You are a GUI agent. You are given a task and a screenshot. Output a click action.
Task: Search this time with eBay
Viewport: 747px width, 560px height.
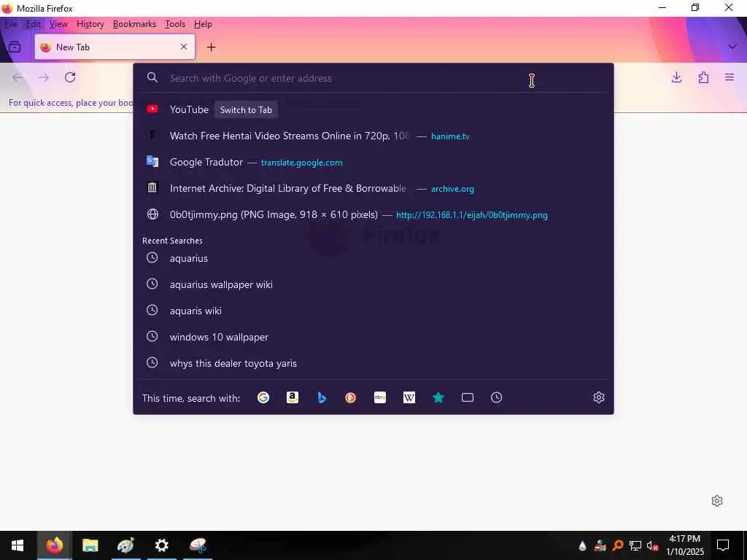[x=379, y=397]
